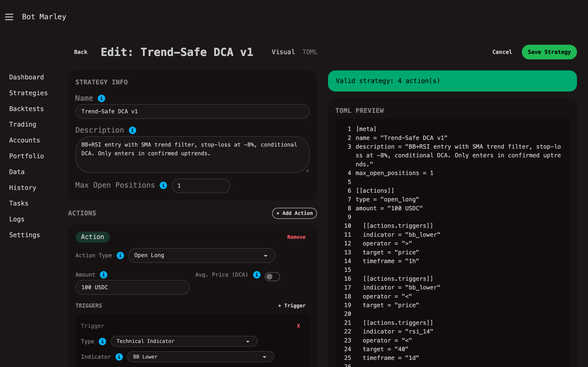This screenshot has height=367, width=588.
Task: Click the Amount info icon
Action: [104, 275]
